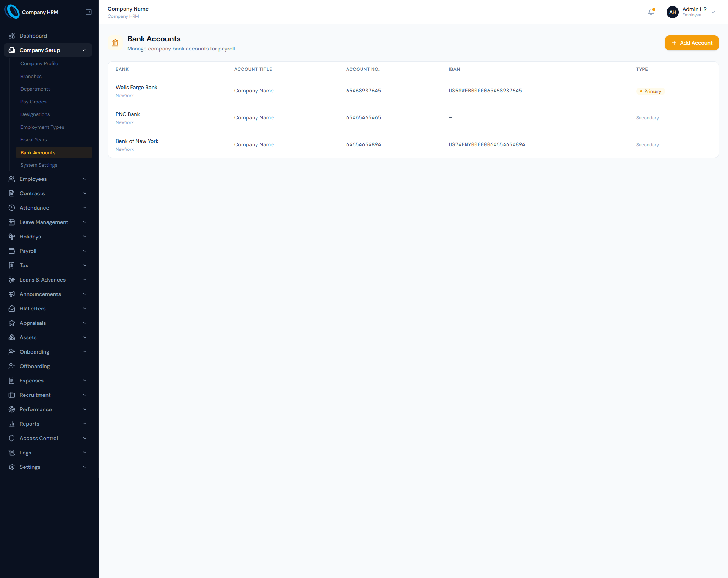
Task: Click the Onboarding user-plus icon
Action: pyautogui.click(x=12, y=352)
